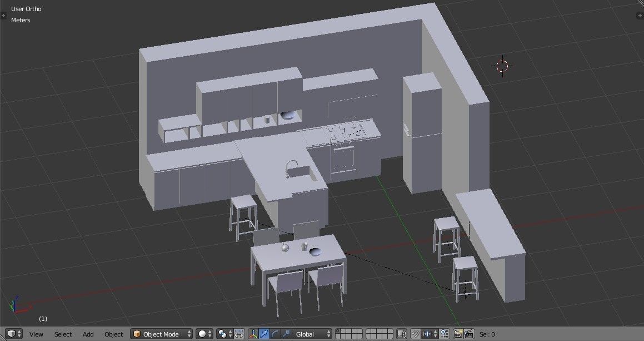Select the first scene layer with dot
This screenshot has height=341, width=644.
point(338,331)
